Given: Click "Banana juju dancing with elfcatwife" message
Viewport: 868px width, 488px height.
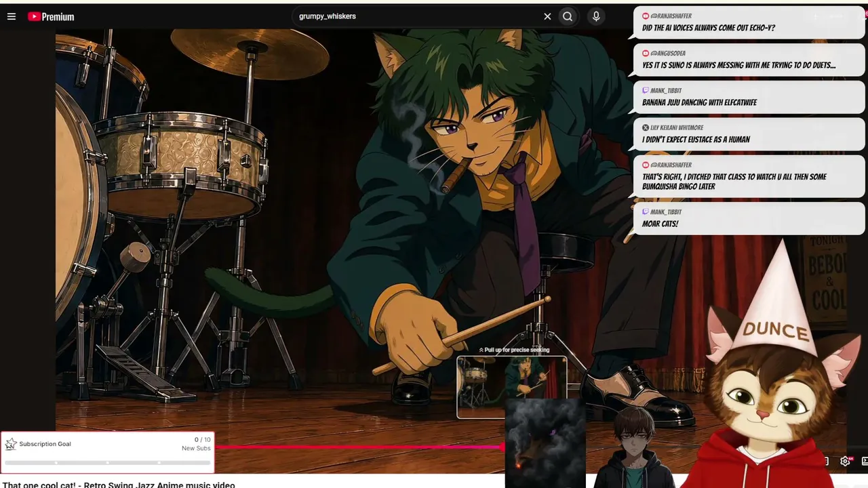Looking at the screenshot, I should (x=699, y=102).
